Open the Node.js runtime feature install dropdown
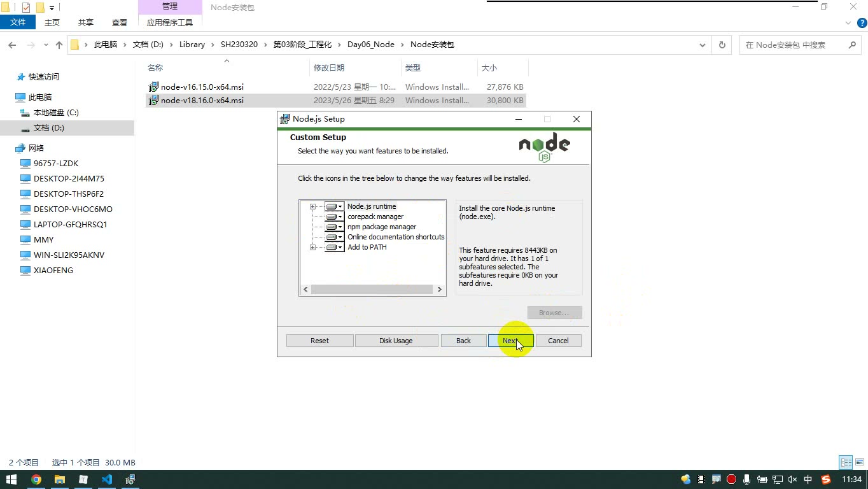This screenshot has height=489, width=868. [334, 206]
